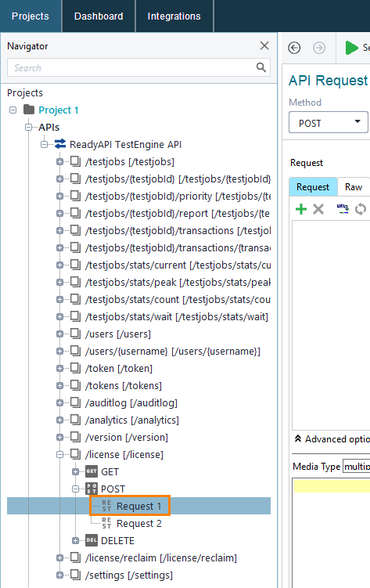This screenshot has height=588, width=370.
Task: Click the ReadyAPI TestEngine API arrows icon
Action: pos(60,144)
